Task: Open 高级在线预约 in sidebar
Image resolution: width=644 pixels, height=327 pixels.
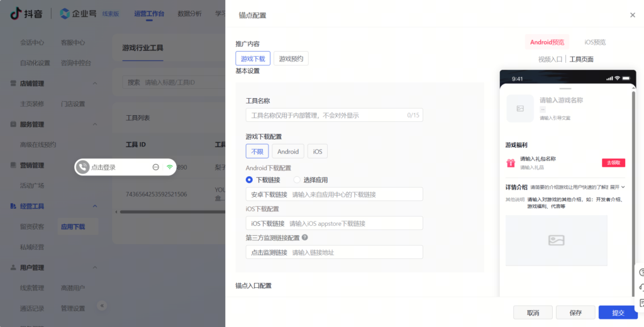Action: click(x=38, y=145)
